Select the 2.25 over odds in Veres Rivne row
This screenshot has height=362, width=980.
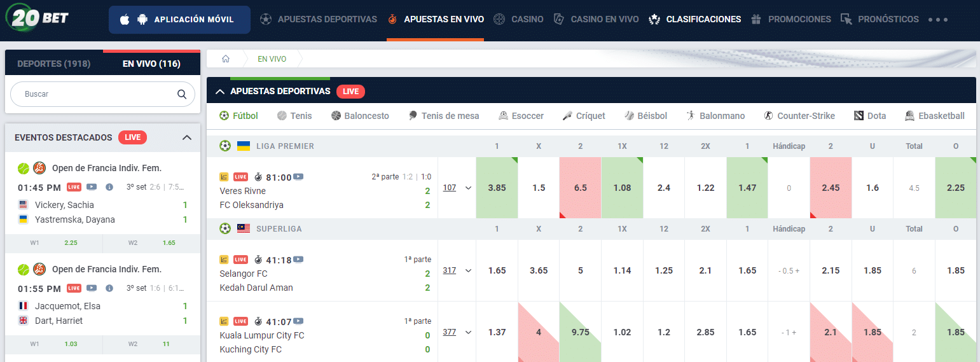956,188
